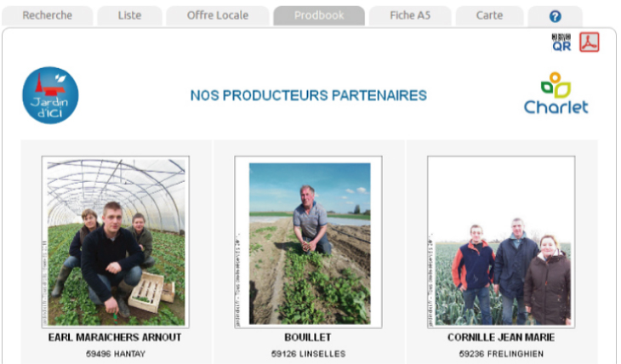The height and width of the screenshot is (364, 621).
Task: Open the QR code icon
Action: 561,43
